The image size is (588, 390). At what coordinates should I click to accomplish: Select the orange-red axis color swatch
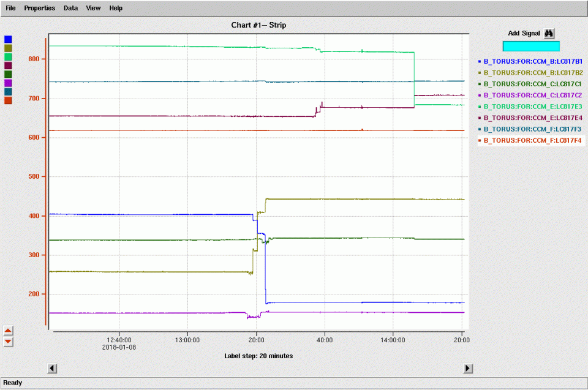coord(8,100)
